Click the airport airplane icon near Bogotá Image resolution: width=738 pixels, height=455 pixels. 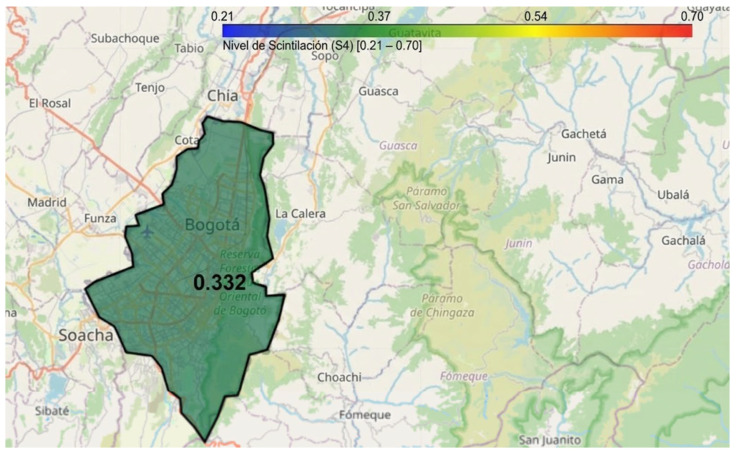[x=147, y=231]
